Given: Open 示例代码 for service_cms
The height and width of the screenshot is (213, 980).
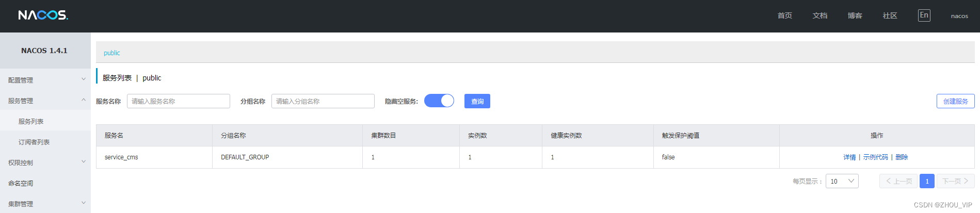Looking at the screenshot, I should tap(876, 157).
